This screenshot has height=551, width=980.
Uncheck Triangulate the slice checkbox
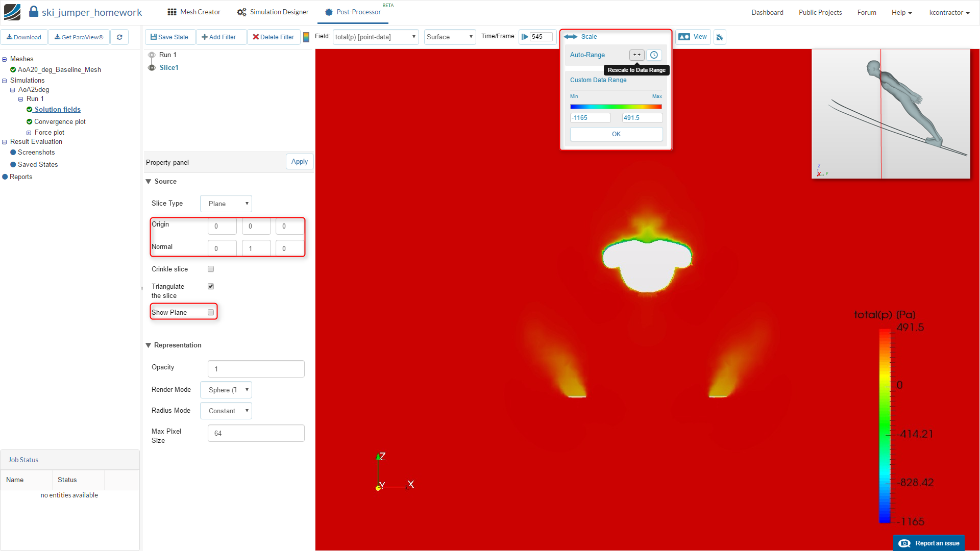pos(211,286)
